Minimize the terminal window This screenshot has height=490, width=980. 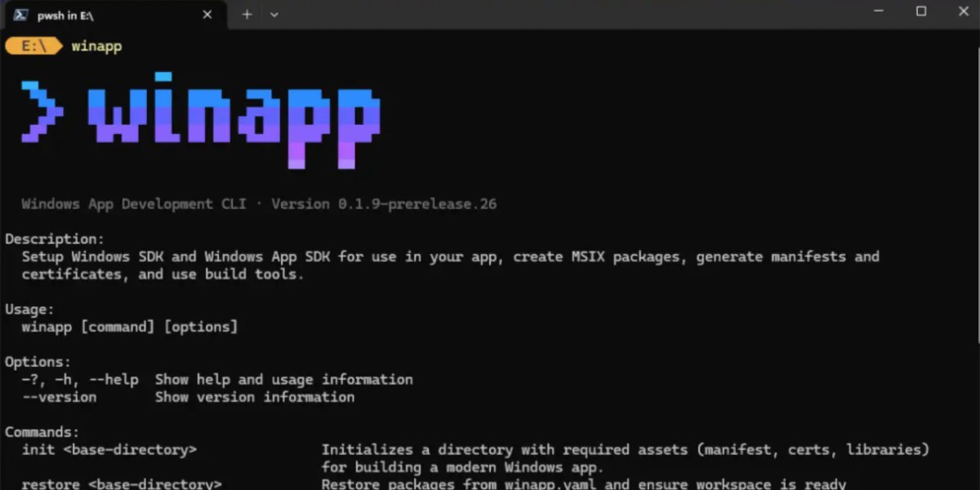coord(880,11)
